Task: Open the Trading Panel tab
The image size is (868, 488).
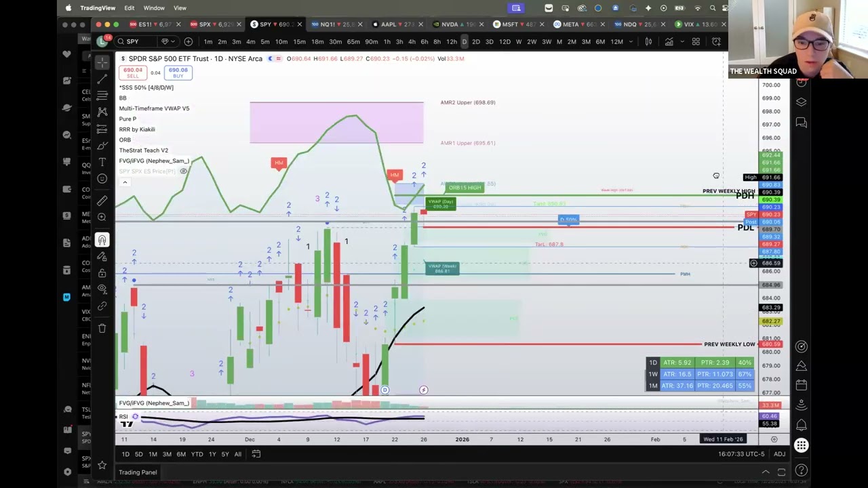Action: click(138, 472)
